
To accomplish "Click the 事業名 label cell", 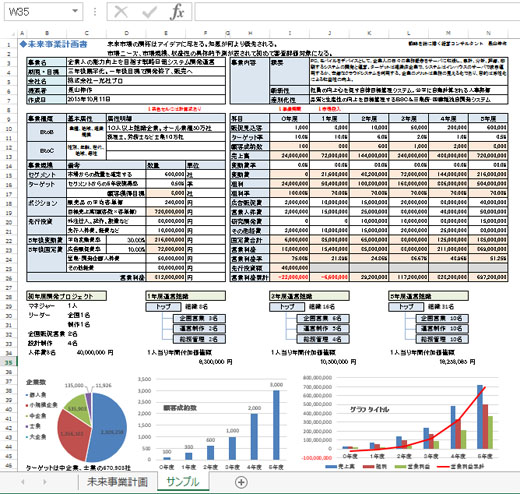I will pyautogui.click(x=46, y=62).
